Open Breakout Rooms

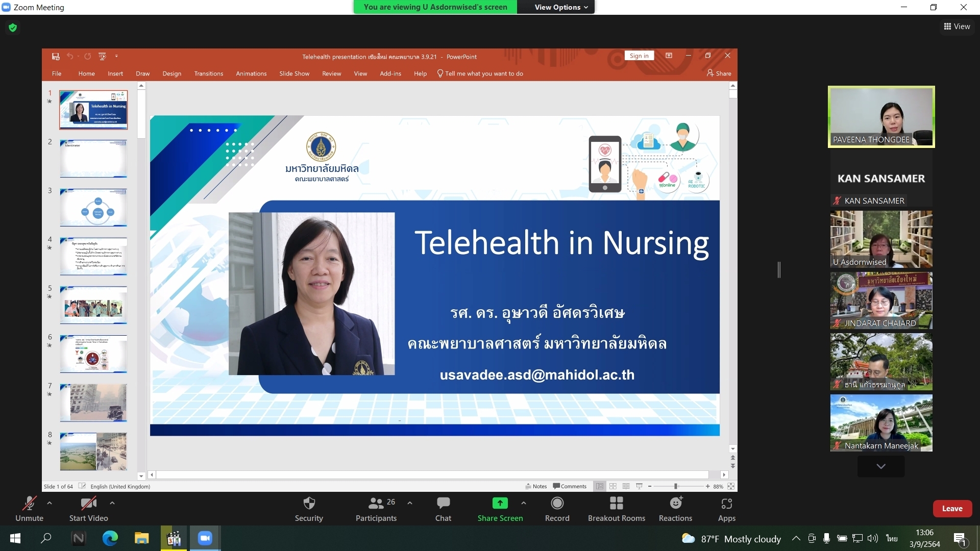pos(616,509)
